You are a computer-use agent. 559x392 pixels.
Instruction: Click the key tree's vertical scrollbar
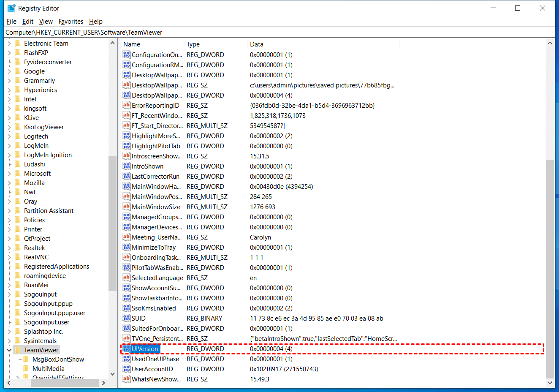pyautogui.click(x=112, y=223)
